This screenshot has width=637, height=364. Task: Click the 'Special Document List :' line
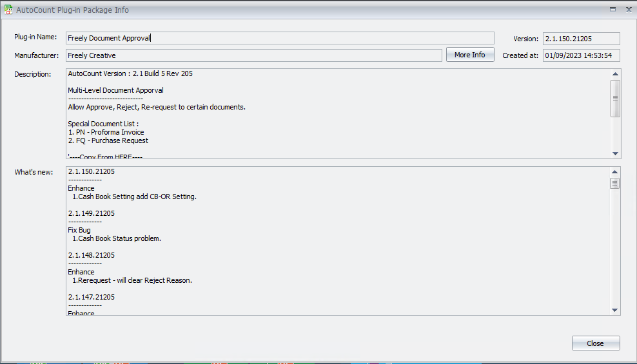click(103, 124)
